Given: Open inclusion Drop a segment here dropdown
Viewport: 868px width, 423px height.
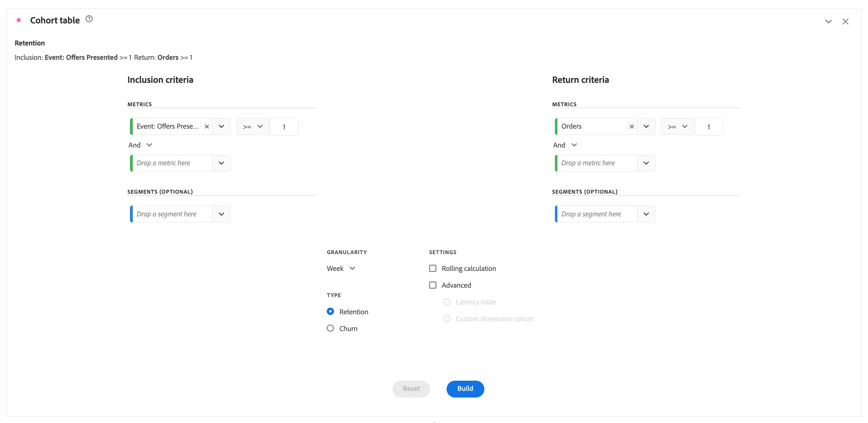Looking at the screenshot, I should [221, 214].
